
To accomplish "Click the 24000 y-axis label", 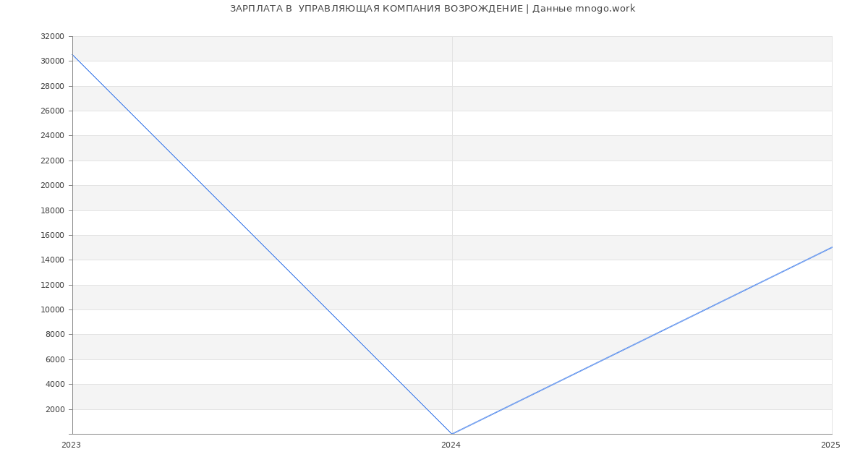I will [x=52, y=136].
